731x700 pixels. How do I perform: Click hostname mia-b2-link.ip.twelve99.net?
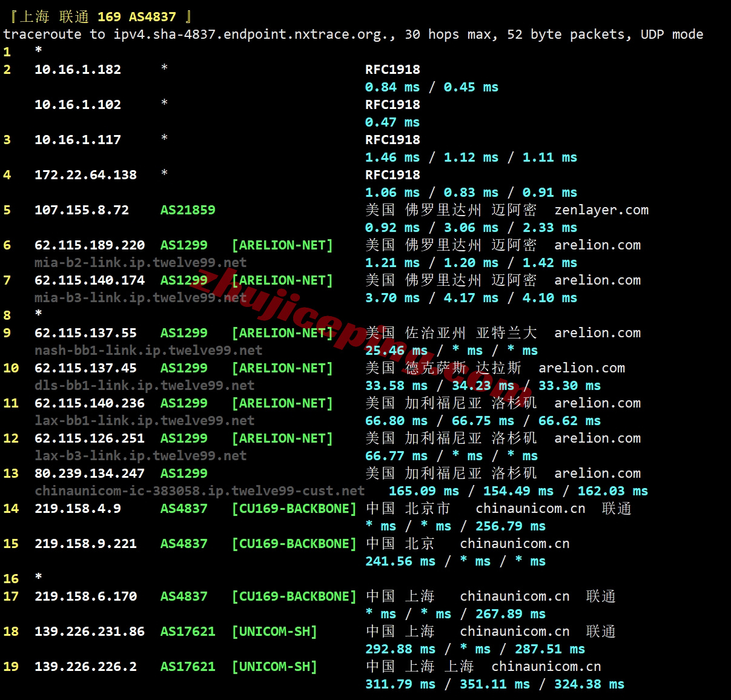pyautogui.click(x=141, y=263)
